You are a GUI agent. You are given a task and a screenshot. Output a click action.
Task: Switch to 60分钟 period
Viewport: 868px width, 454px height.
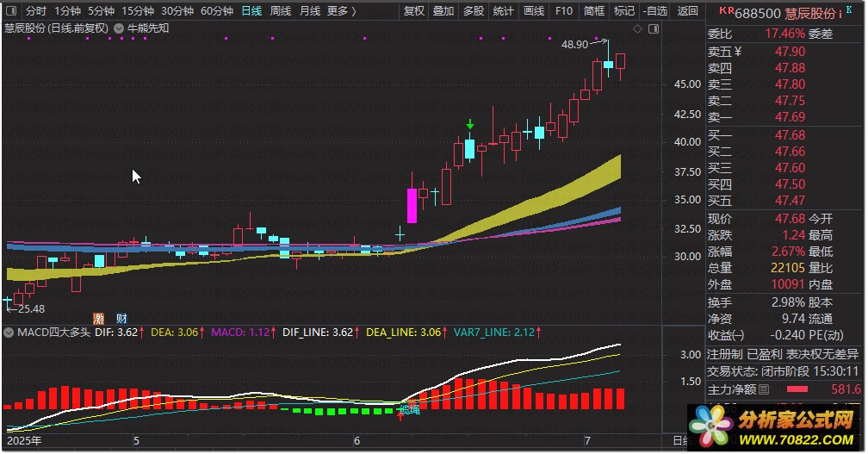pos(217,10)
